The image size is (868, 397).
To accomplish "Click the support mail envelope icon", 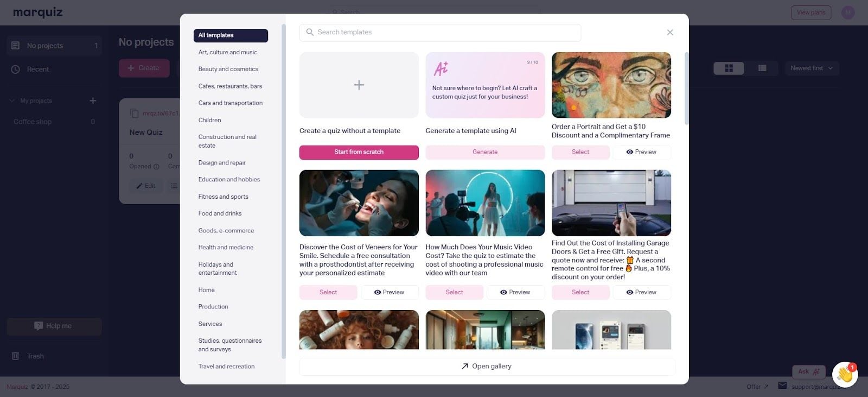I will pos(782,386).
